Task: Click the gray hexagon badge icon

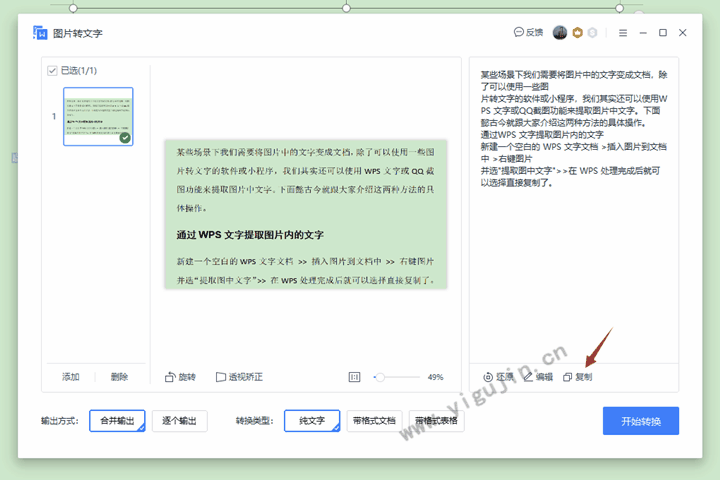Action: point(592,32)
